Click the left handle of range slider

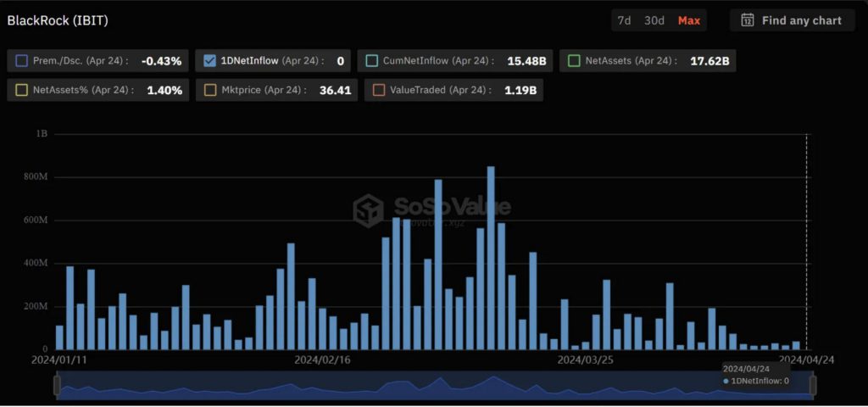point(57,386)
